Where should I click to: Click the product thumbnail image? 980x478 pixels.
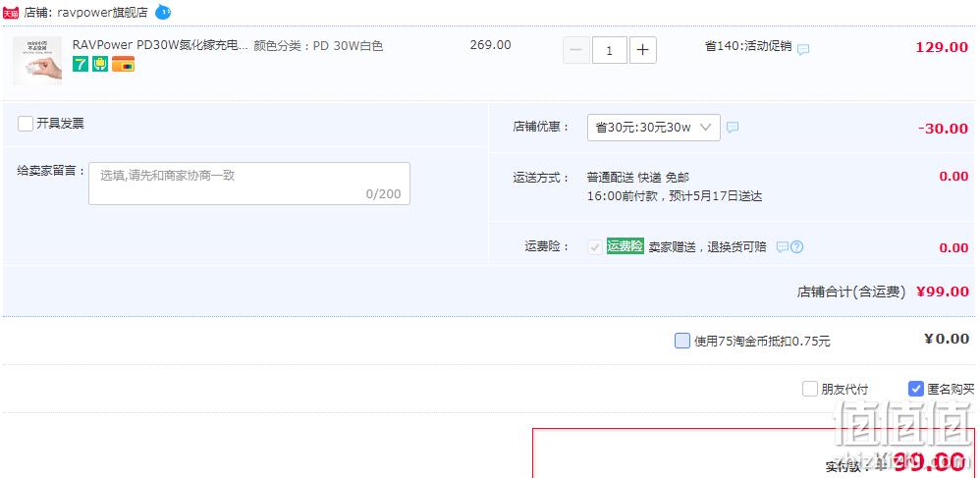tap(37, 61)
